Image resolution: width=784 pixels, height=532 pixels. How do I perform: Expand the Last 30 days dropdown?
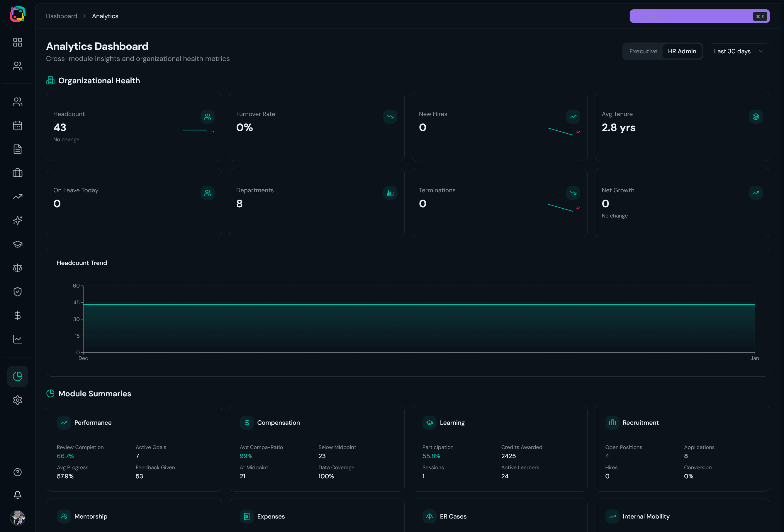tap(739, 51)
